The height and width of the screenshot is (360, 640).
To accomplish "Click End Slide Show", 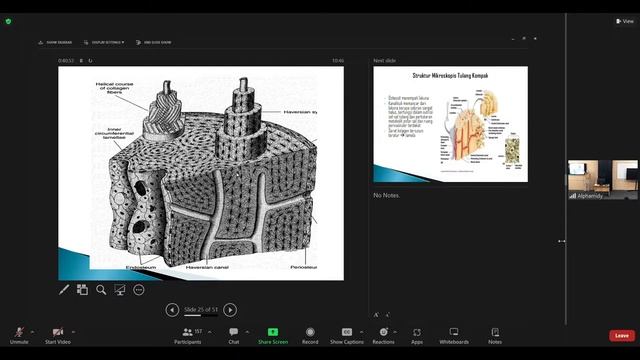I will pos(153,42).
